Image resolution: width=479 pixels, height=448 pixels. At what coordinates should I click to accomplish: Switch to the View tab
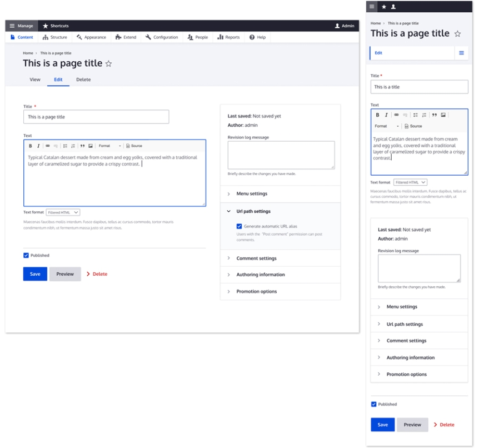[35, 79]
